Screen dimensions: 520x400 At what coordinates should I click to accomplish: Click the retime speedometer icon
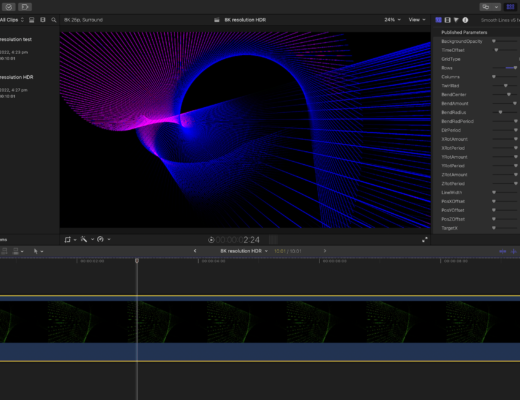[x=100, y=239]
